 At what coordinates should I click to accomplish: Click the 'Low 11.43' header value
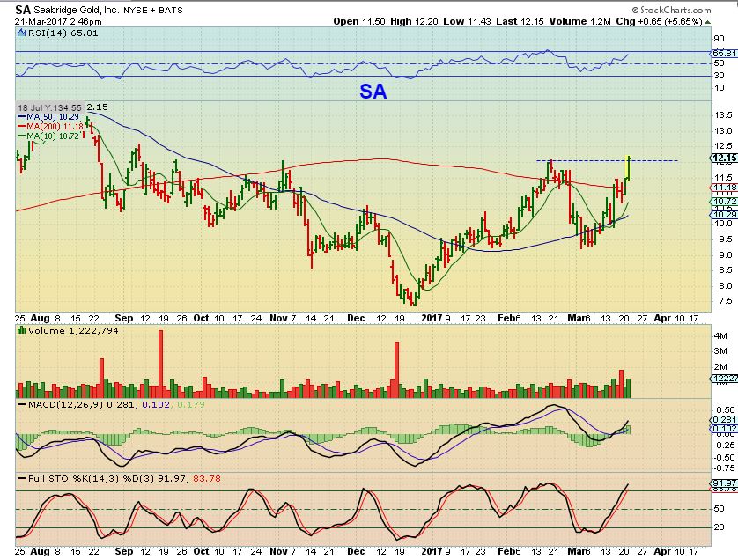pos(467,22)
